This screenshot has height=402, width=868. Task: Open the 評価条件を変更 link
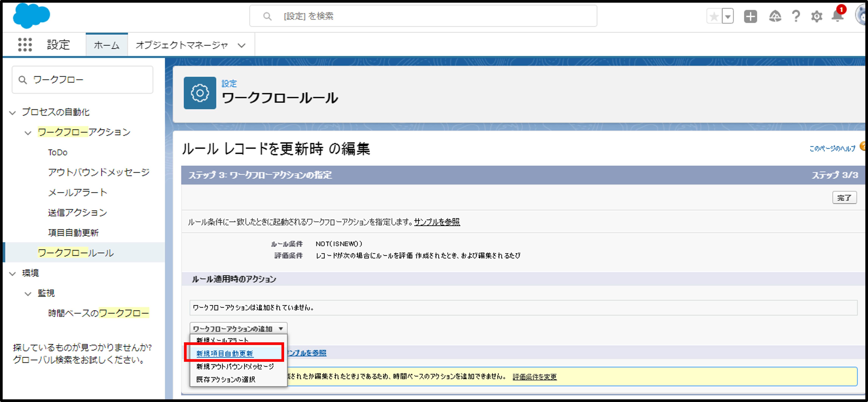[x=534, y=377]
